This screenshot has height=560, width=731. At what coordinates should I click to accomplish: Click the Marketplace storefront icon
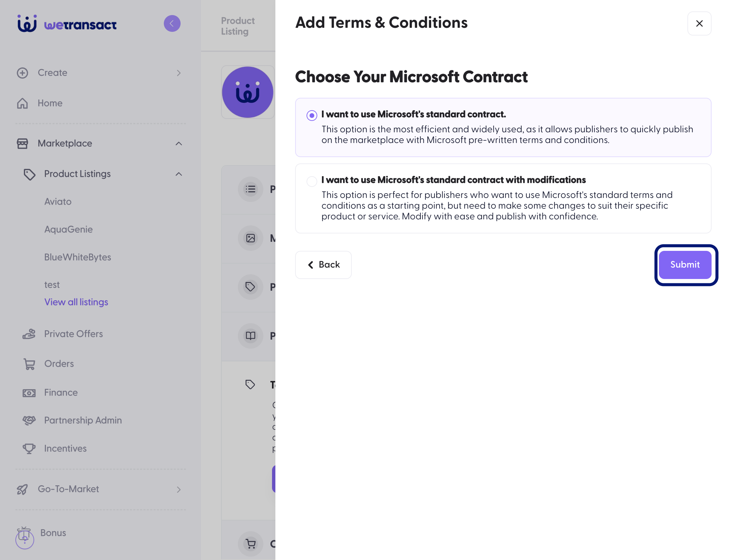[22, 143]
